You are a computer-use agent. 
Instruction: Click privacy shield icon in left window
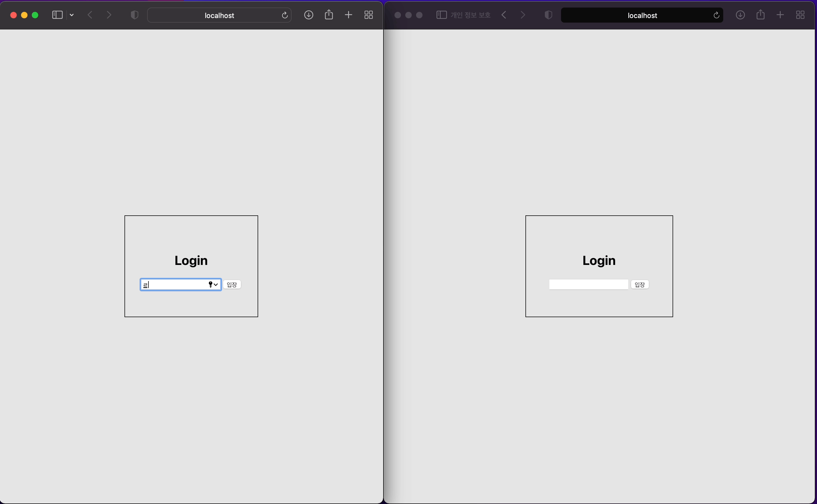click(134, 15)
